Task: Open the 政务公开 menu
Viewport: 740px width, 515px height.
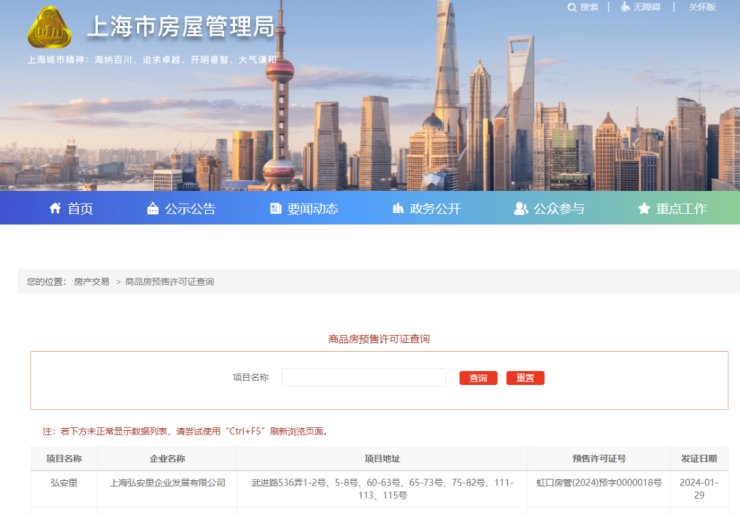Action: click(x=435, y=209)
